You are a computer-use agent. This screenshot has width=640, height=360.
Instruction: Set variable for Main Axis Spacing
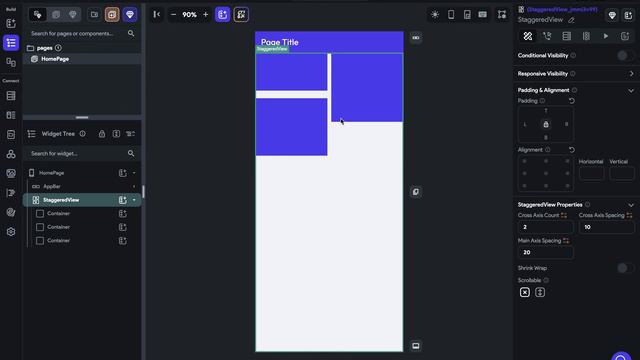point(566,241)
